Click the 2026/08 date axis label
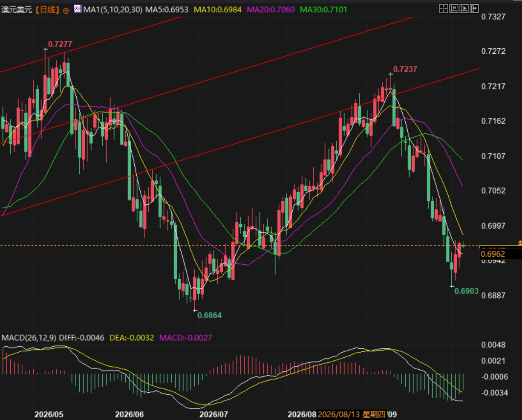522x420 pixels. pyautogui.click(x=302, y=414)
